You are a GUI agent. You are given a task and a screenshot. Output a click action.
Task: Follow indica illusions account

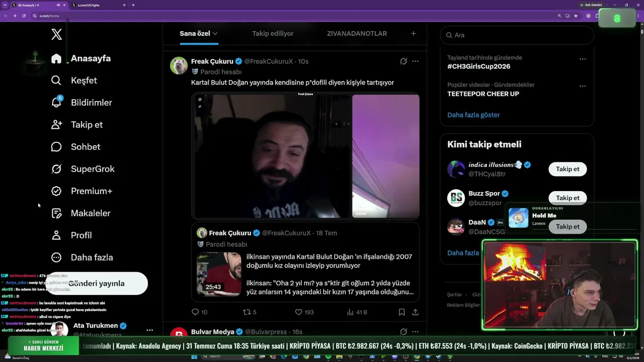568,169
